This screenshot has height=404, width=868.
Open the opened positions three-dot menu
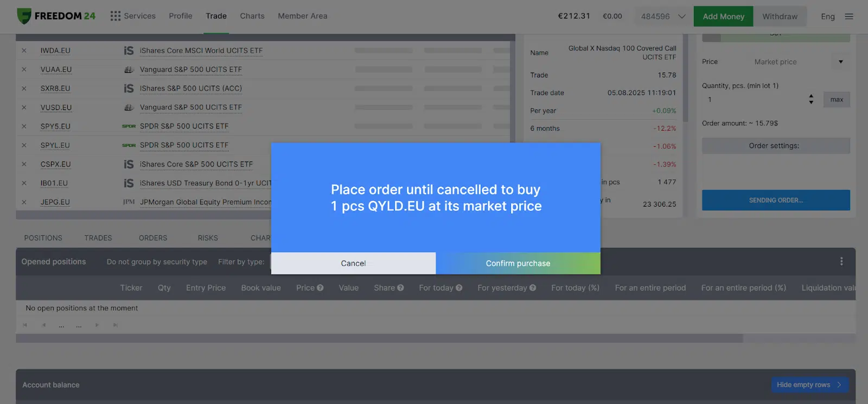click(x=841, y=261)
